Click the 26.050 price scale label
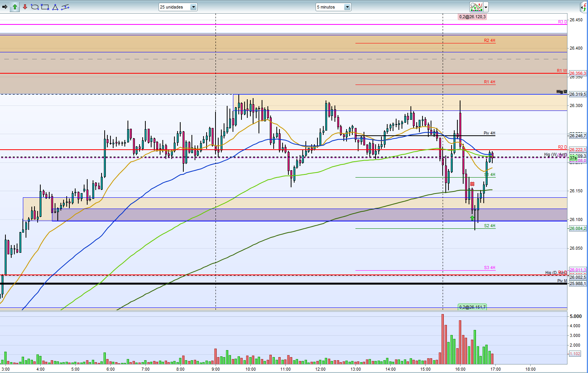The height and width of the screenshot is (373, 588). pyautogui.click(x=576, y=248)
